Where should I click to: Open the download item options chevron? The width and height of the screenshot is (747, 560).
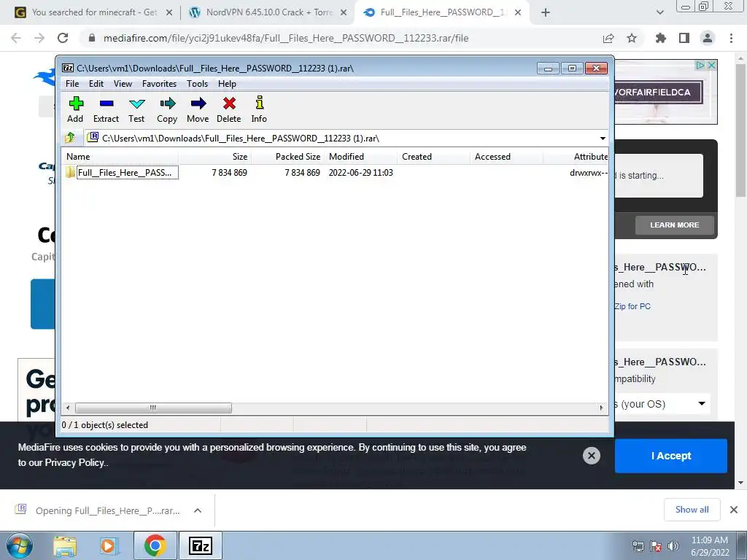[198, 510]
